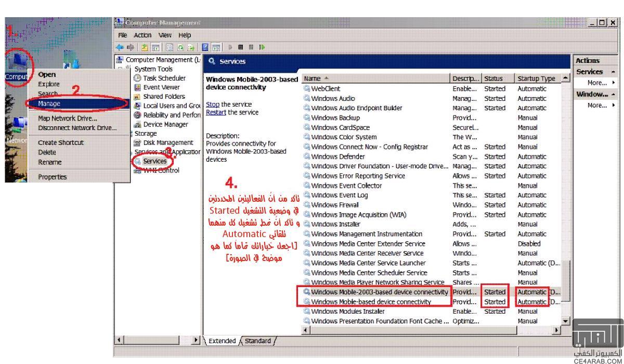
Task: Select the Windows Event Log service row
Action: click(432, 195)
